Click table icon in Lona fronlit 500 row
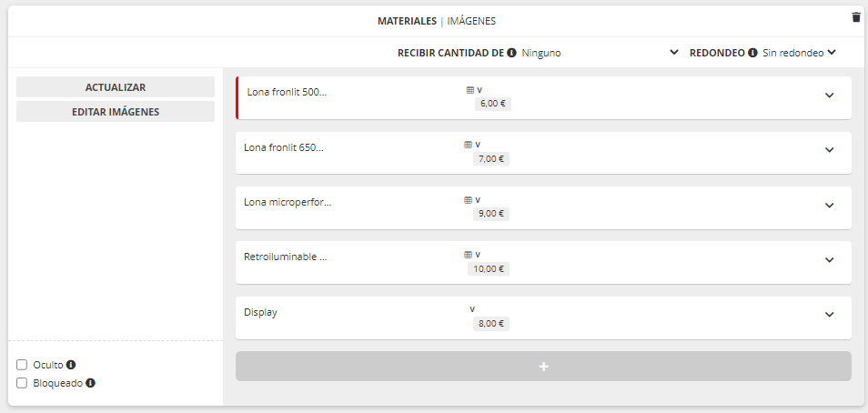Image resolution: width=868 pixels, height=413 pixels. (469, 90)
